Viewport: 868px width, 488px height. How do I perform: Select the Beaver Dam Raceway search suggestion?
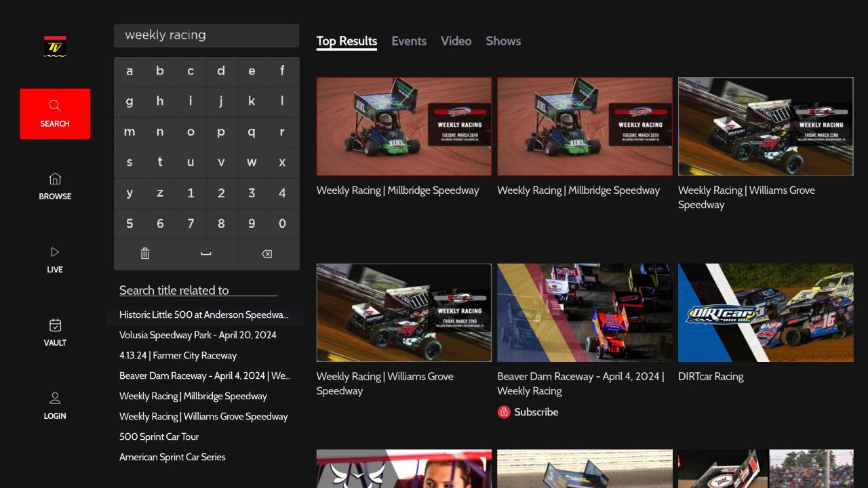point(205,375)
